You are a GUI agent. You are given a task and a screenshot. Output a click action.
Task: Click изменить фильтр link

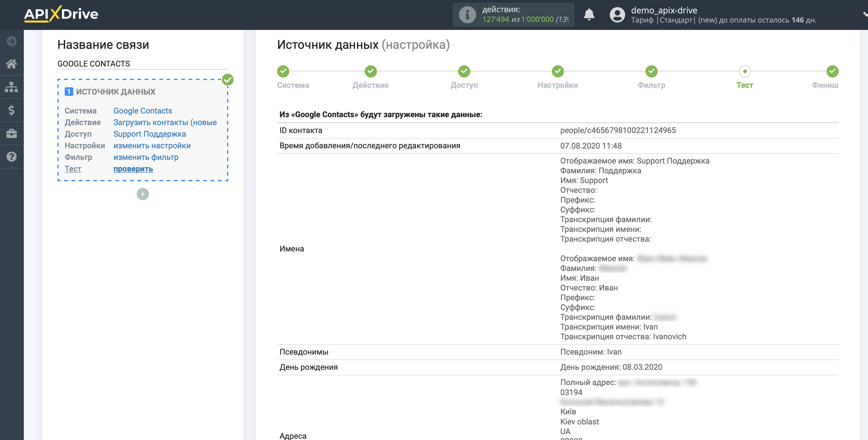(146, 157)
